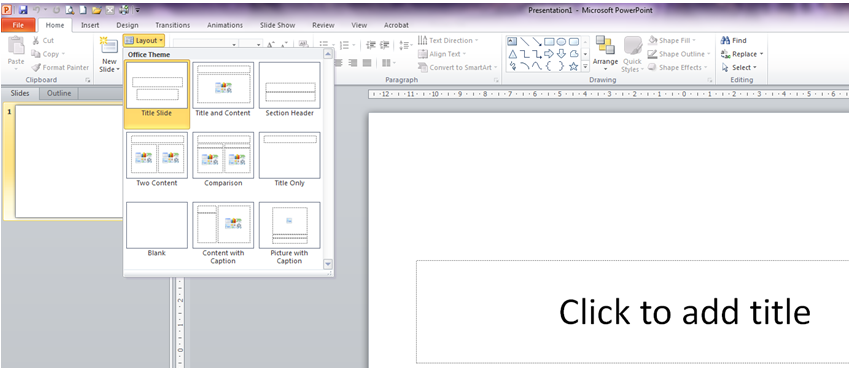The image size is (849, 368).
Task: Open the Acrobat ribbon tab
Action: (x=396, y=25)
